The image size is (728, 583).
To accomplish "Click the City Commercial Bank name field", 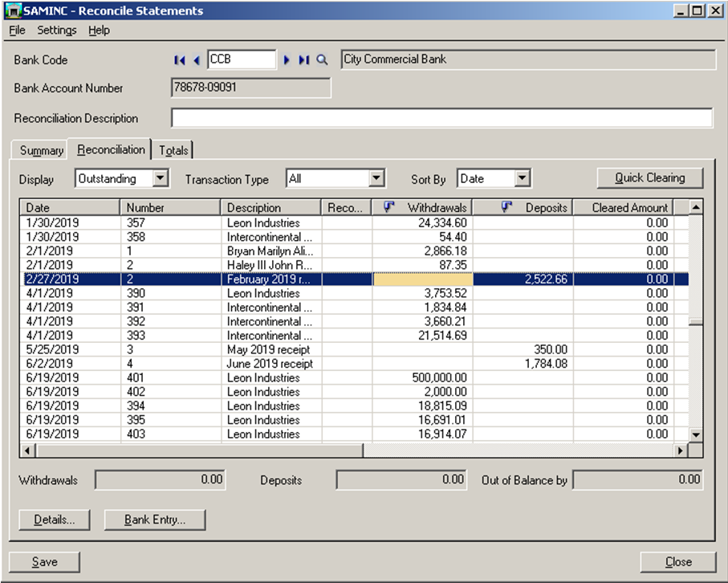I will click(528, 59).
